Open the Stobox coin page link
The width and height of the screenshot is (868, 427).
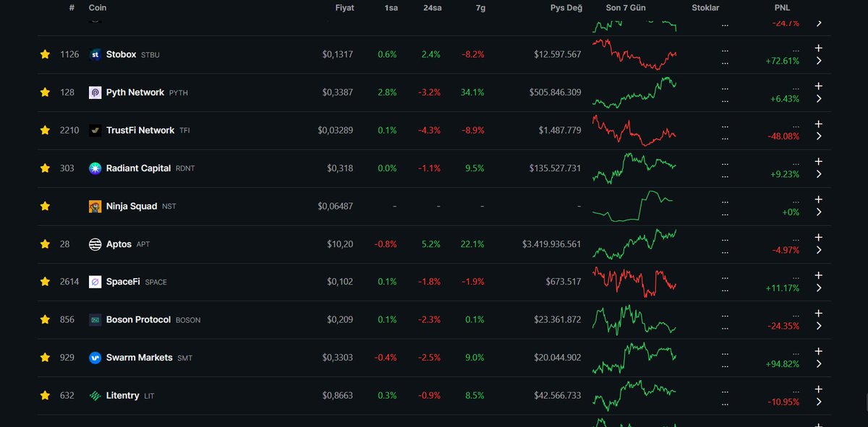(133, 54)
